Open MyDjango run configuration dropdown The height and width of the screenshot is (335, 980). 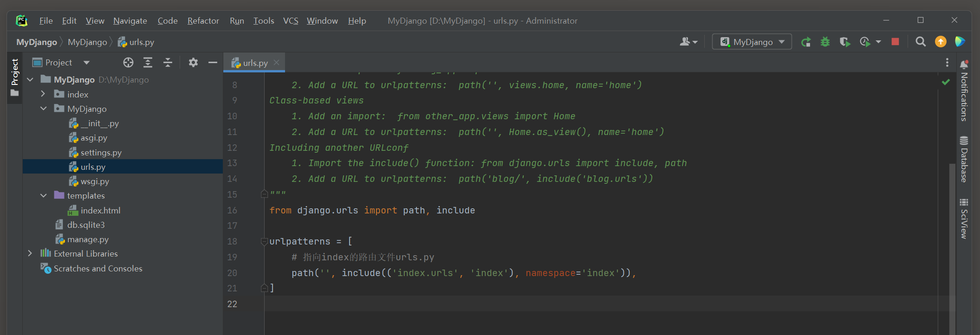click(752, 42)
